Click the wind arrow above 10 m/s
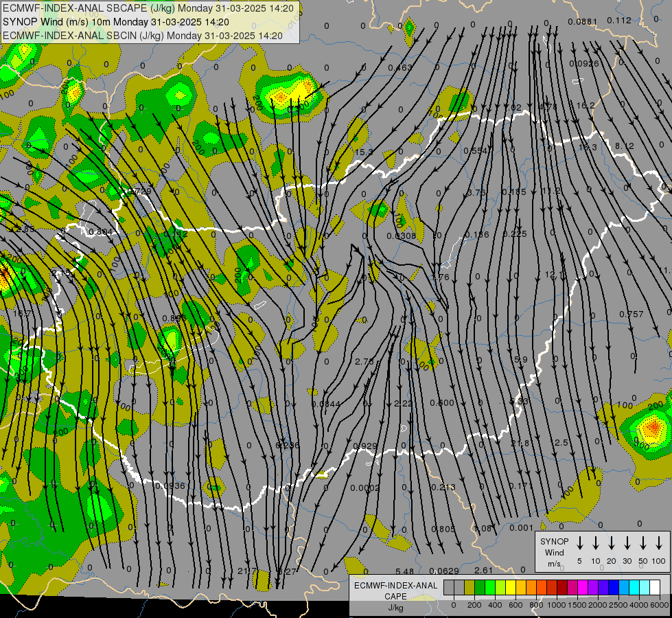672x618 pixels. pyautogui.click(x=596, y=543)
